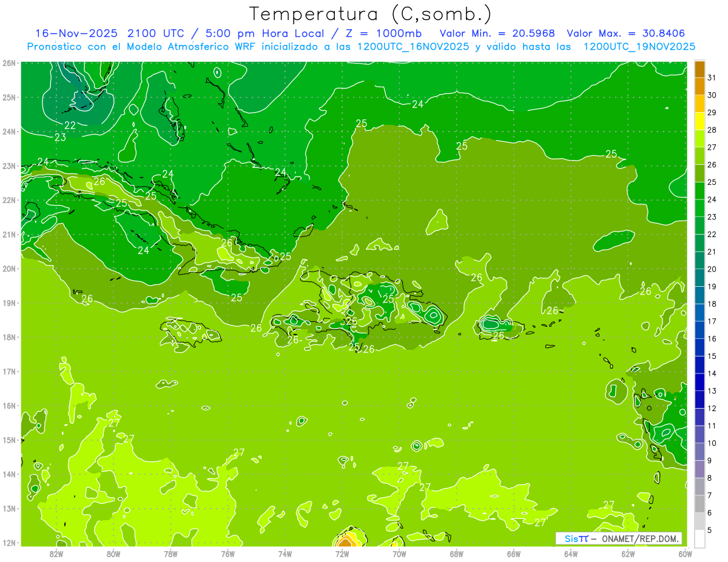The image size is (728, 562).
Task: Click the 15N latitude axis label
Action: click(9, 440)
